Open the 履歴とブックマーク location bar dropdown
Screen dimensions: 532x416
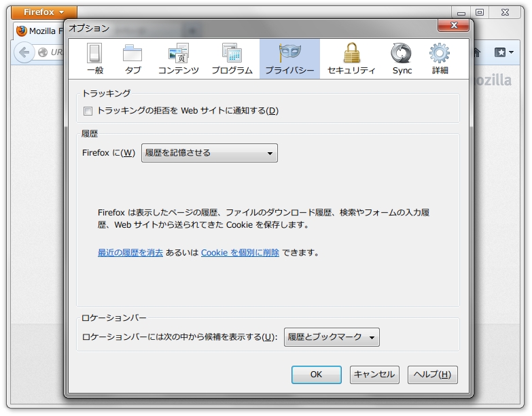coord(332,337)
